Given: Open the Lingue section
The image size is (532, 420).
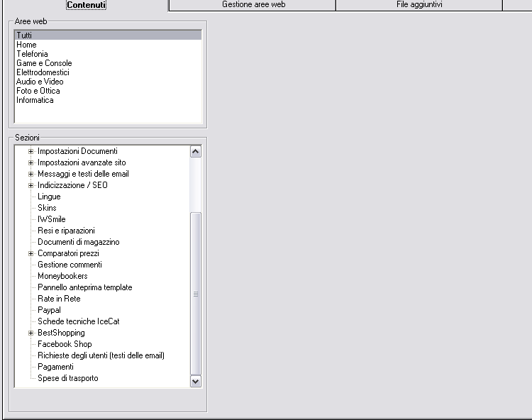Looking at the screenshot, I should (x=49, y=197).
